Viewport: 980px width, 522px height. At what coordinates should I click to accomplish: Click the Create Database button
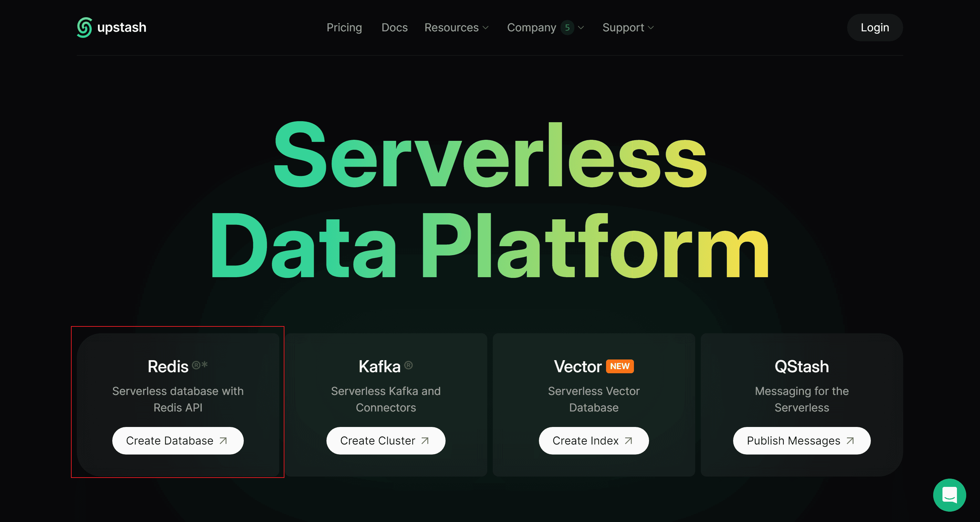click(x=178, y=441)
